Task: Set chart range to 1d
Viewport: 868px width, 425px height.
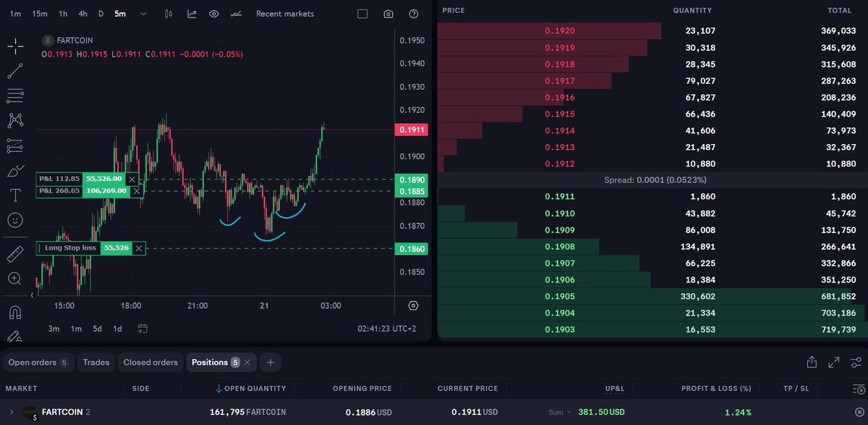Action: click(x=117, y=329)
